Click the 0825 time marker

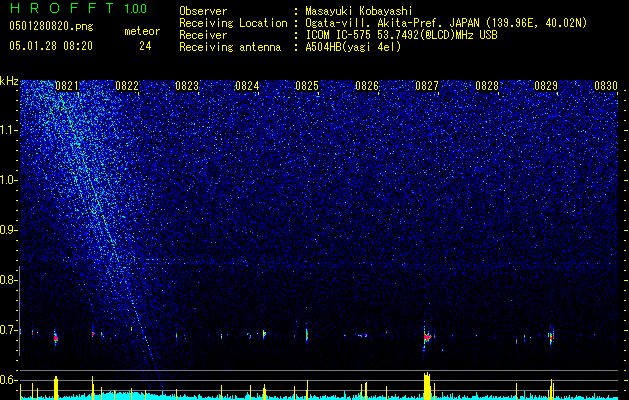[307, 86]
